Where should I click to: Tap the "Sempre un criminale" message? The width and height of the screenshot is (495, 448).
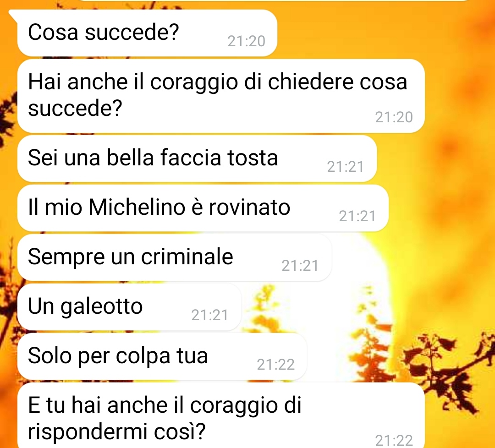coord(175,257)
